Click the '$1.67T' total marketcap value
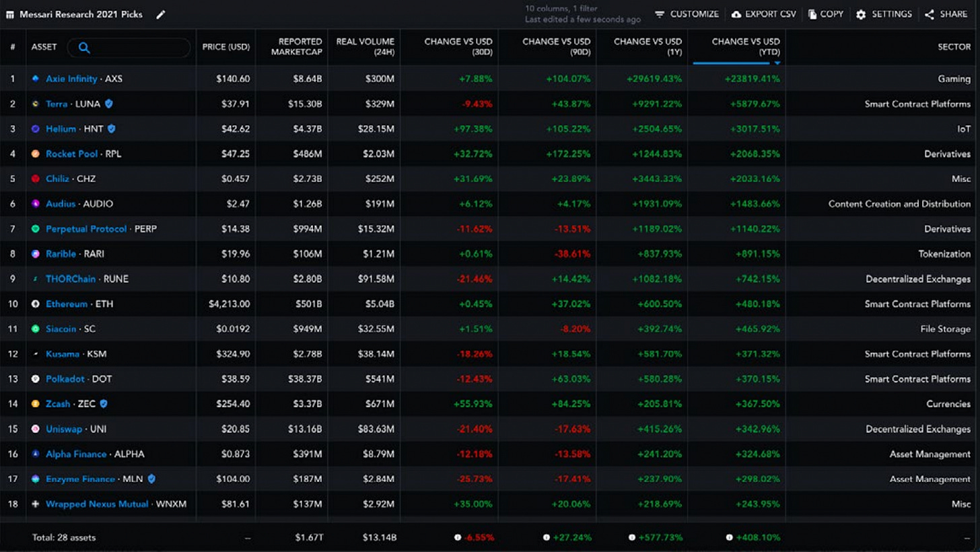 (x=308, y=537)
